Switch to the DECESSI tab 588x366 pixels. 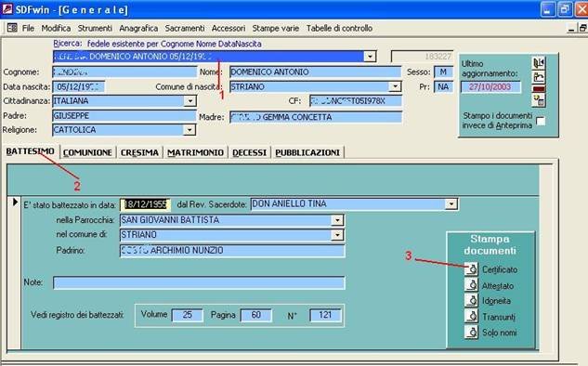(x=249, y=152)
